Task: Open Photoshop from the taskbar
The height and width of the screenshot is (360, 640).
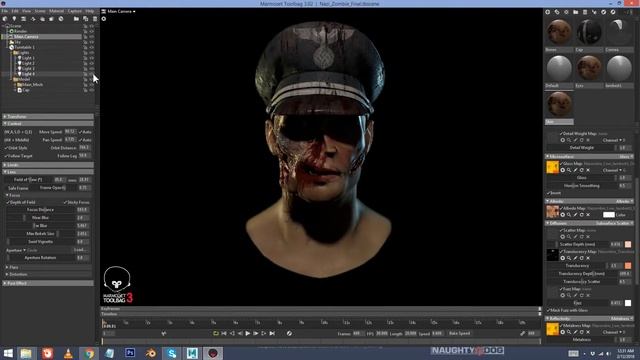Action: 130,353
